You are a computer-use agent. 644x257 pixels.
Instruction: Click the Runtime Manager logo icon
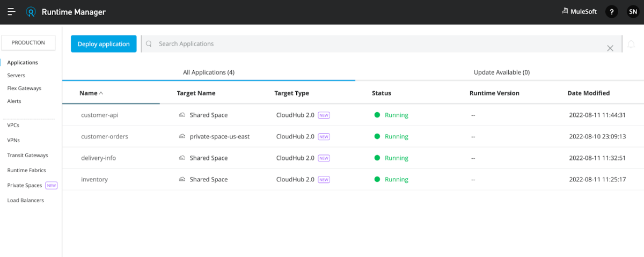click(x=31, y=12)
